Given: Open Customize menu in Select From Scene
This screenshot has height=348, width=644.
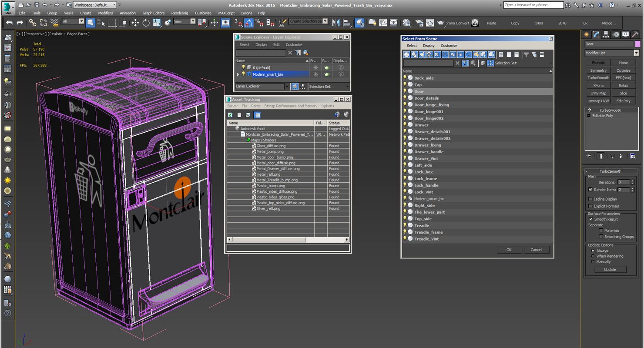Looking at the screenshot, I should pos(449,45).
